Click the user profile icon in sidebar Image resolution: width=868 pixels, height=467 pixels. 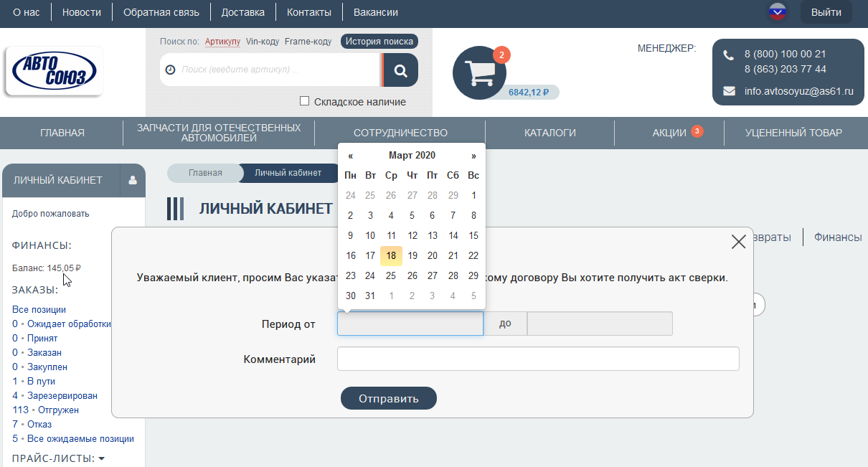point(133,181)
